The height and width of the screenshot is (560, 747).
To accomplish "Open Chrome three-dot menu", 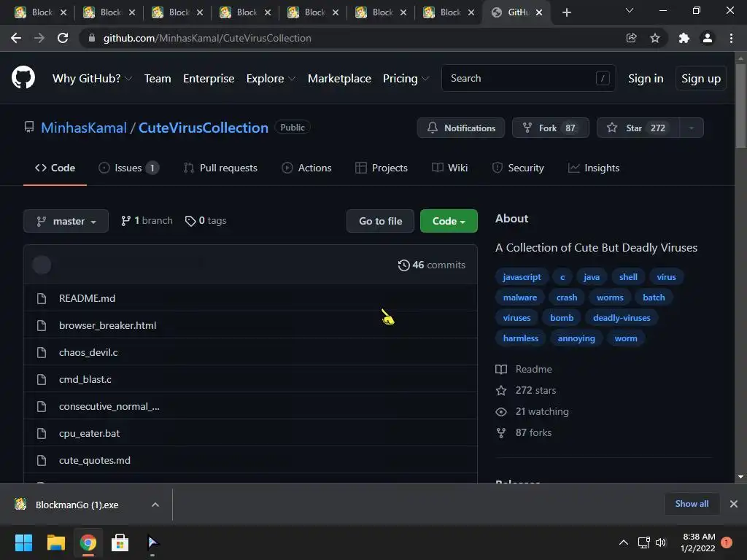I will tap(731, 38).
